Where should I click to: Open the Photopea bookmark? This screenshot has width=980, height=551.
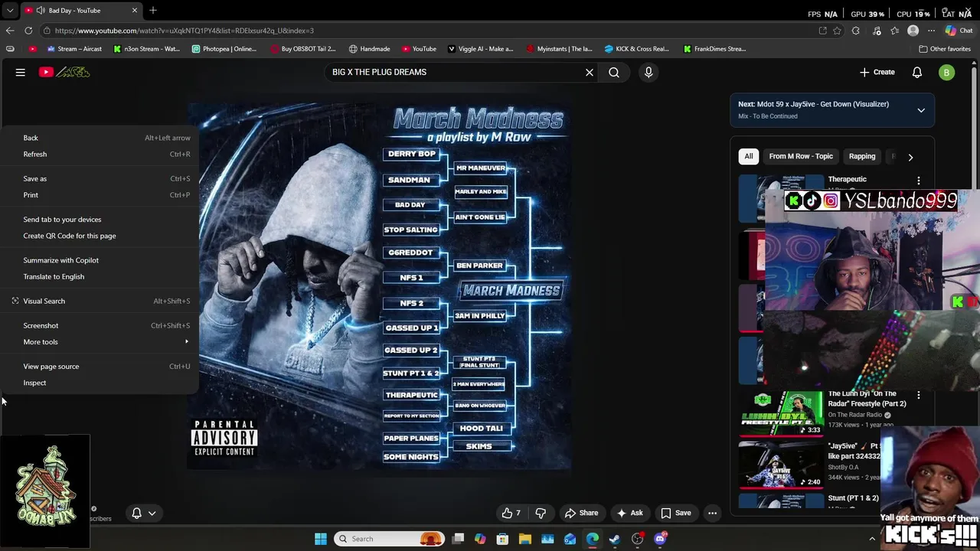coord(224,49)
